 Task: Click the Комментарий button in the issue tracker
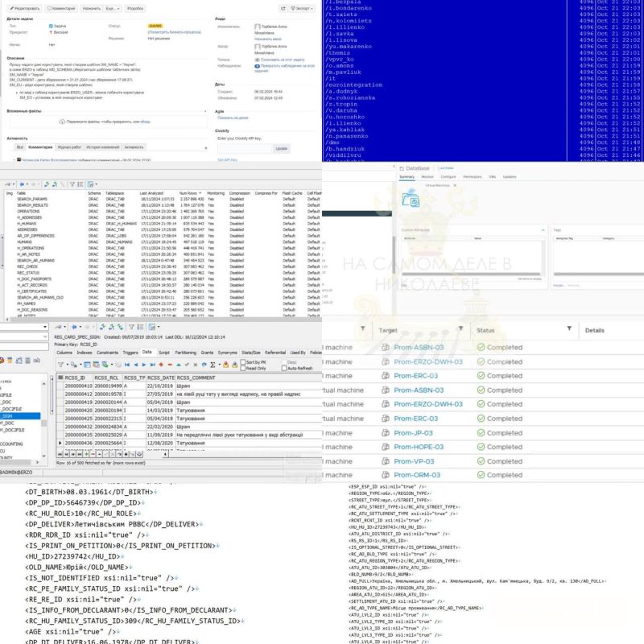61,8
